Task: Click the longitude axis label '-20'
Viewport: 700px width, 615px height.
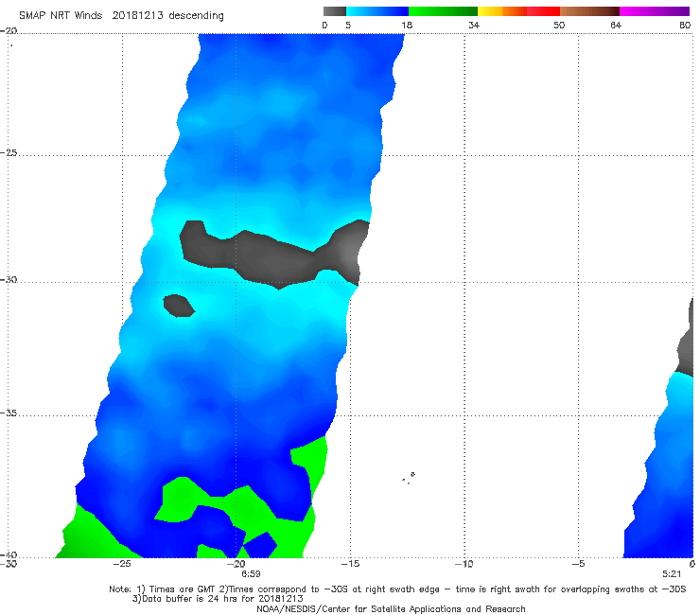Action: [236, 564]
